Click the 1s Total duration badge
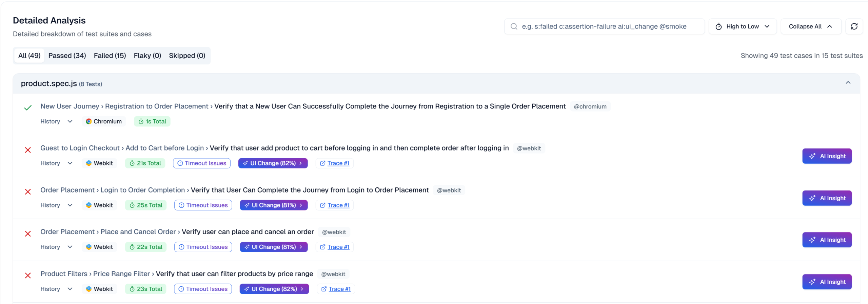The width and height of the screenshot is (868, 304). [152, 121]
